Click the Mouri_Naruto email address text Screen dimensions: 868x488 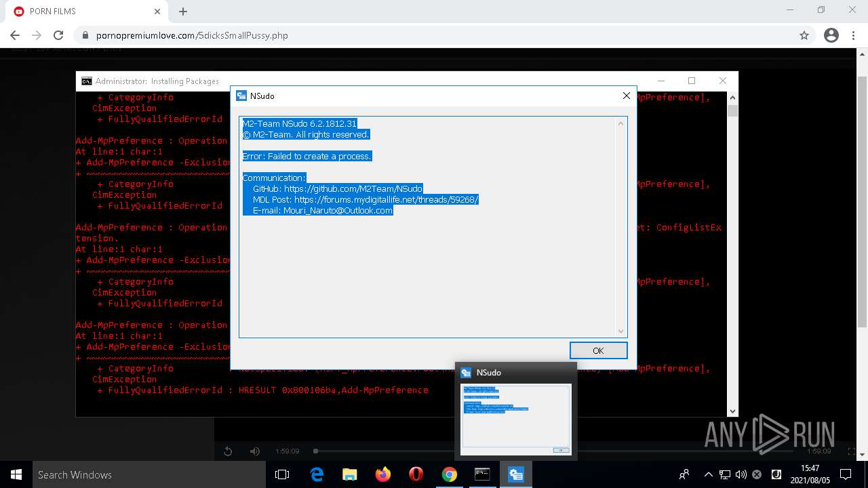[338, 211]
